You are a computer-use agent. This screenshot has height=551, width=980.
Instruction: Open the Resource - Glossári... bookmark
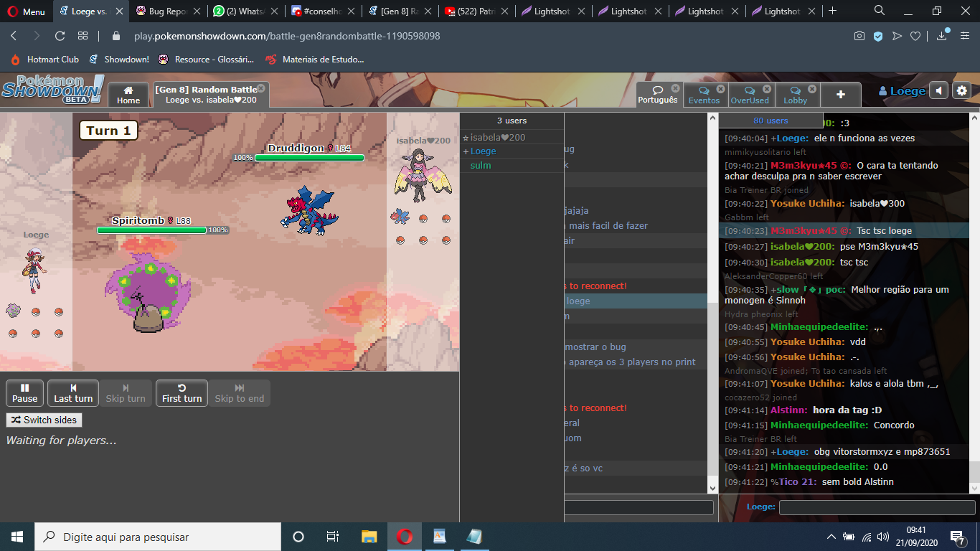(x=207, y=60)
